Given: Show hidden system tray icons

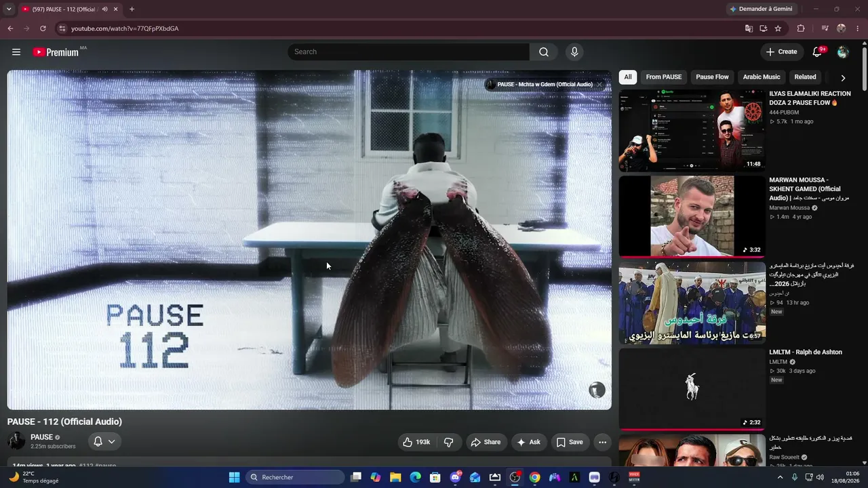Looking at the screenshot, I should [780, 477].
